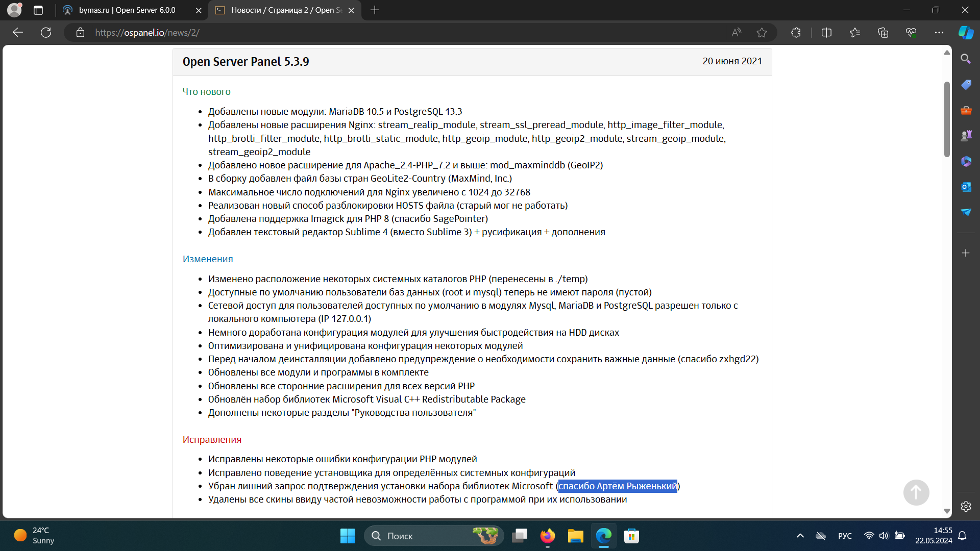Open Settings and more three dots menu

coord(939,33)
